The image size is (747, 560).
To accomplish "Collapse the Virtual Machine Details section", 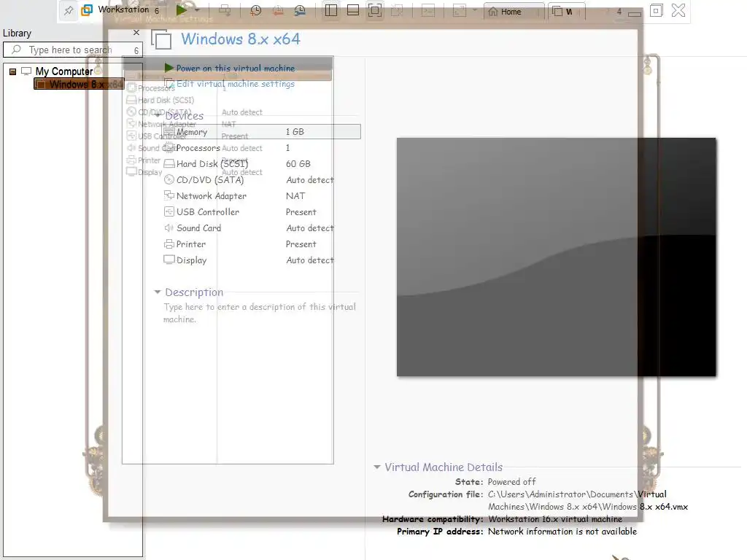I will 377,467.
